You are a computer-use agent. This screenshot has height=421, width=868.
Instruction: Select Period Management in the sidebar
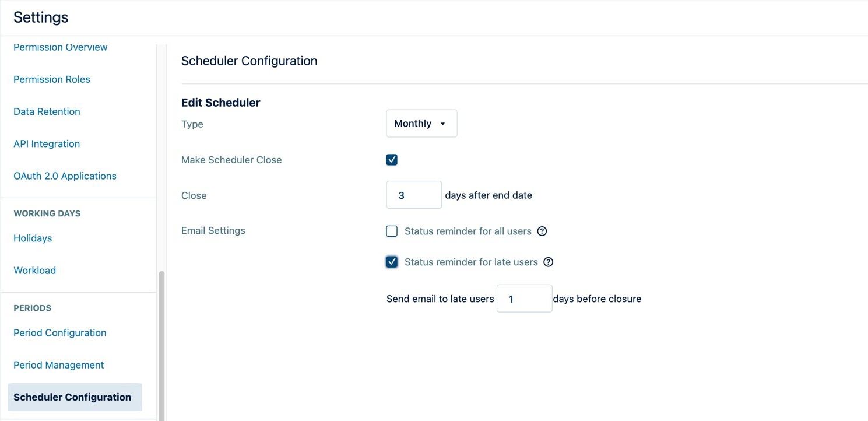58,364
